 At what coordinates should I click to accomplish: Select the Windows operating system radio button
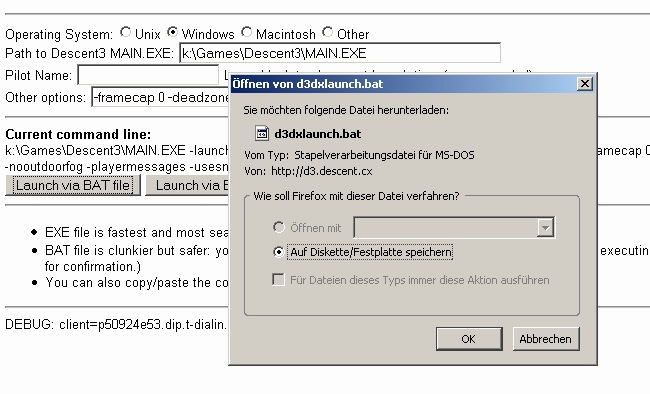point(172,32)
